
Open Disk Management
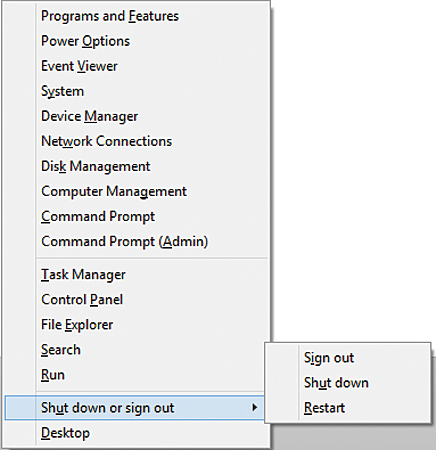click(x=96, y=166)
